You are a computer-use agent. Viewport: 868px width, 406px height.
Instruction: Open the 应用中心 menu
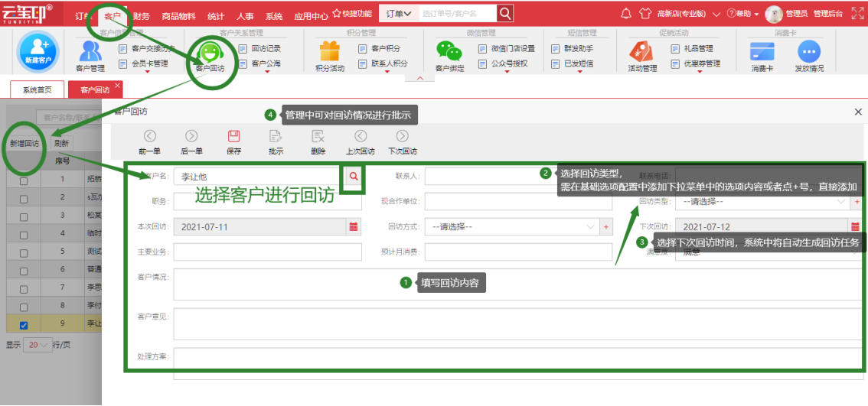click(x=311, y=15)
